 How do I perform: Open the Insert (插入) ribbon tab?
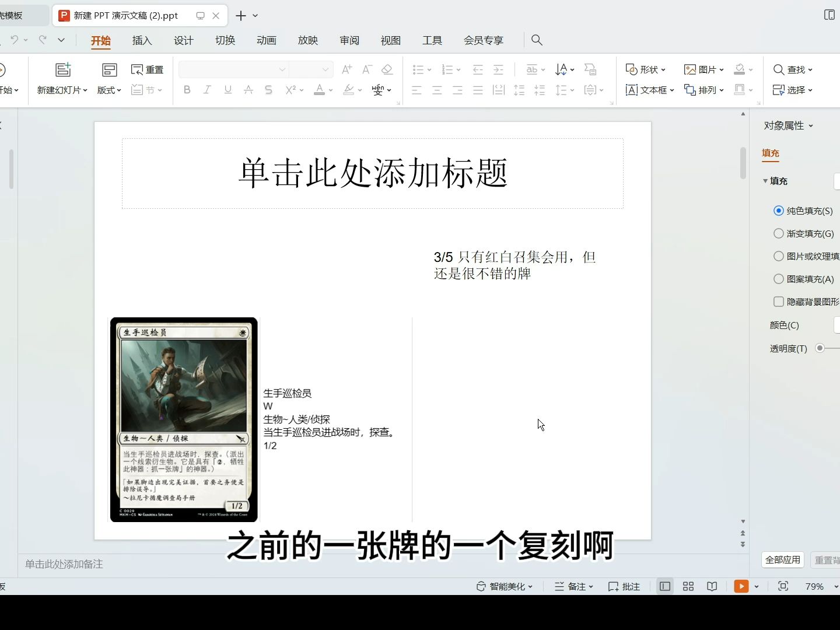click(x=142, y=40)
